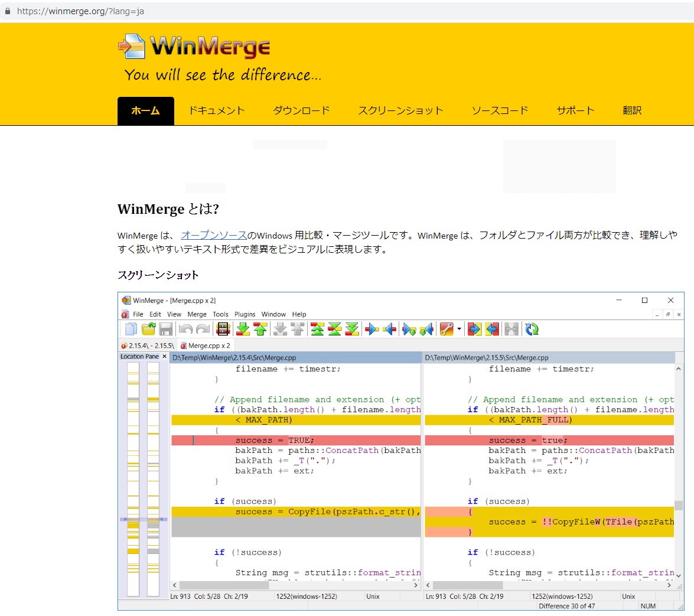Open the 翻訳 navigation tab
The image size is (694, 616).
(632, 110)
